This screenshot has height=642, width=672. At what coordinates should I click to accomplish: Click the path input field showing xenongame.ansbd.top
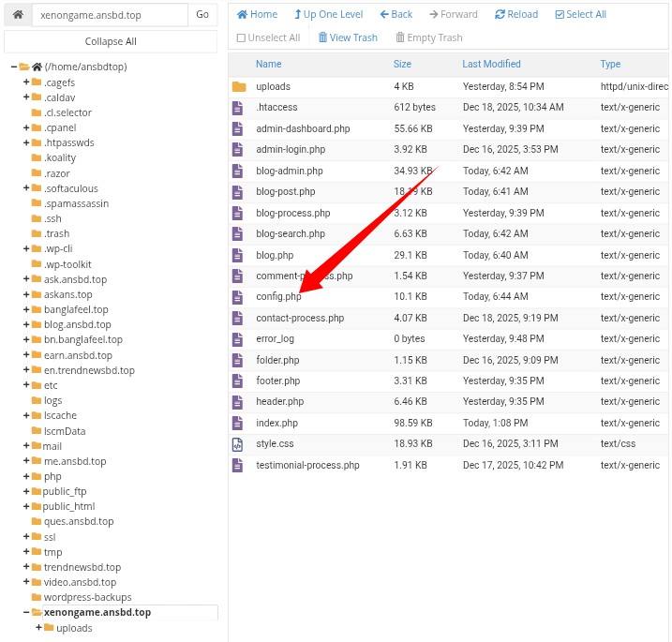pyautogui.click(x=110, y=15)
